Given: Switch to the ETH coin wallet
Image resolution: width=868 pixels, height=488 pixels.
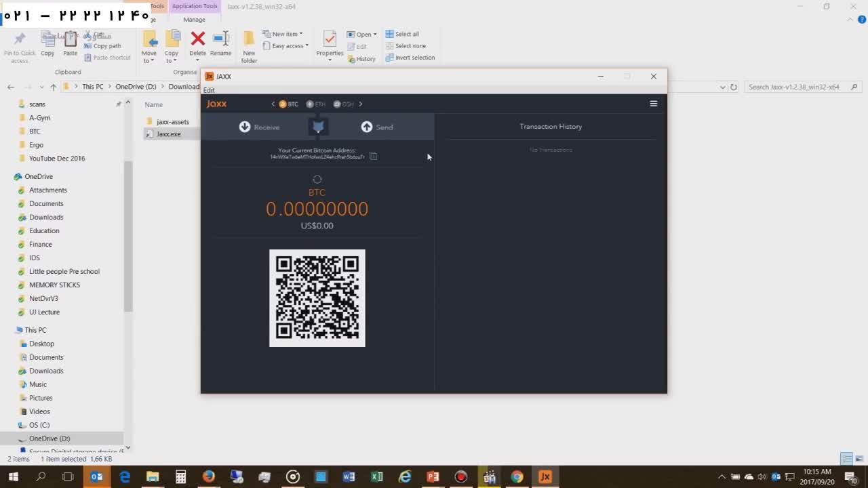Looking at the screenshot, I should pyautogui.click(x=315, y=104).
